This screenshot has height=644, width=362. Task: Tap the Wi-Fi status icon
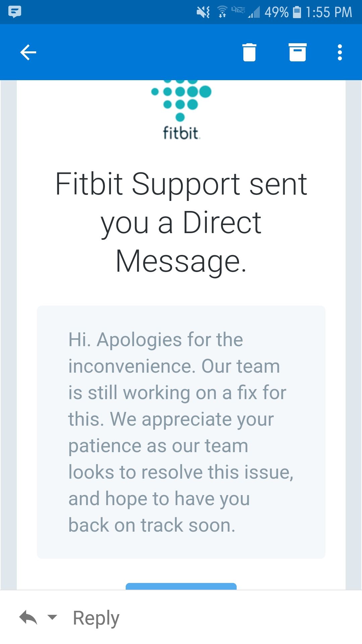click(222, 12)
